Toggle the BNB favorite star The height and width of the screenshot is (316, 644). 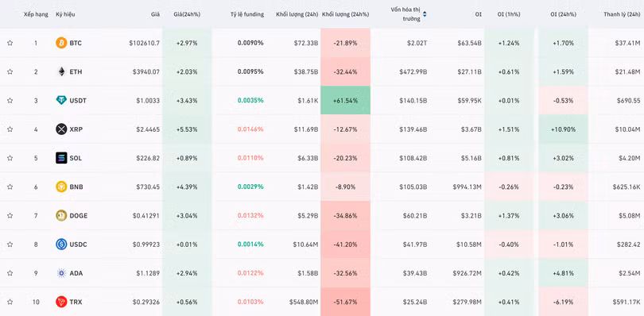pyautogui.click(x=10, y=187)
